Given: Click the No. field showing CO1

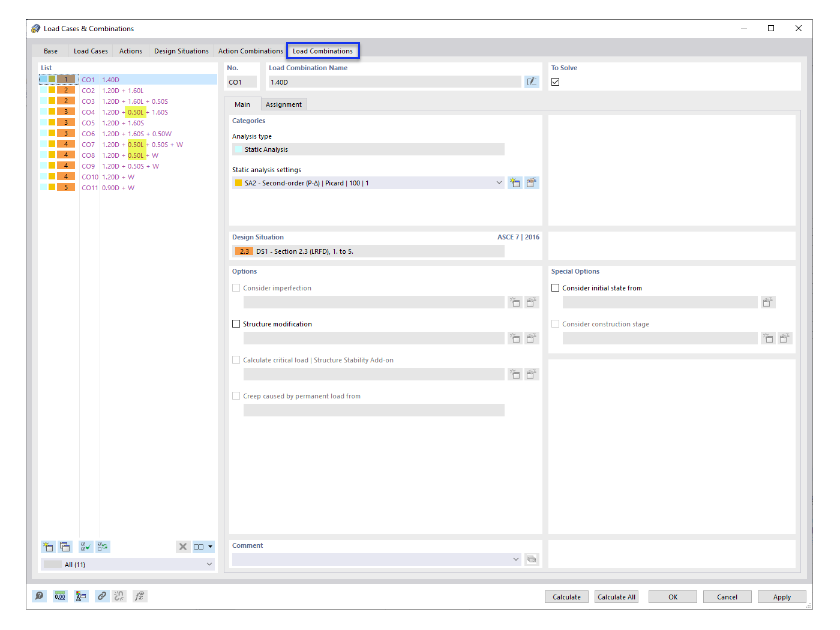Looking at the screenshot, I should [242, 82].
